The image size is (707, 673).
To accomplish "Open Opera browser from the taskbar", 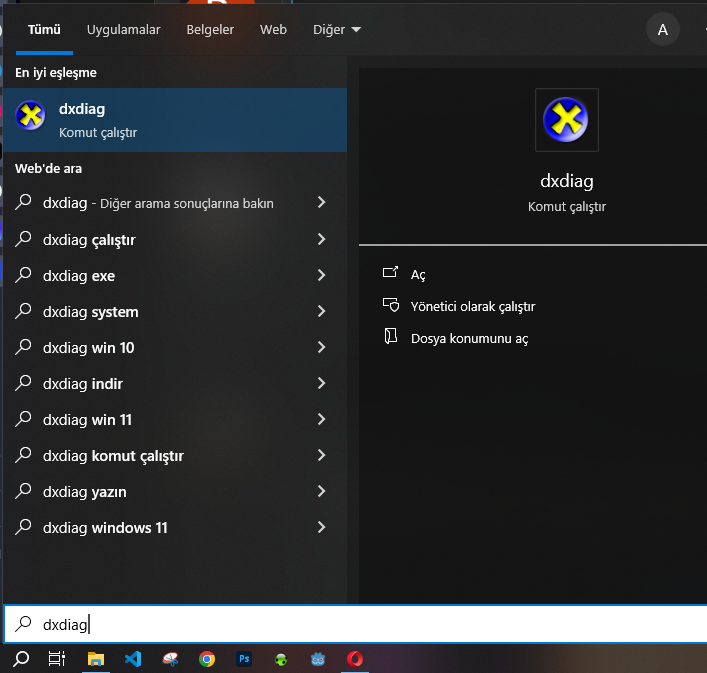I will click(355, 659).
